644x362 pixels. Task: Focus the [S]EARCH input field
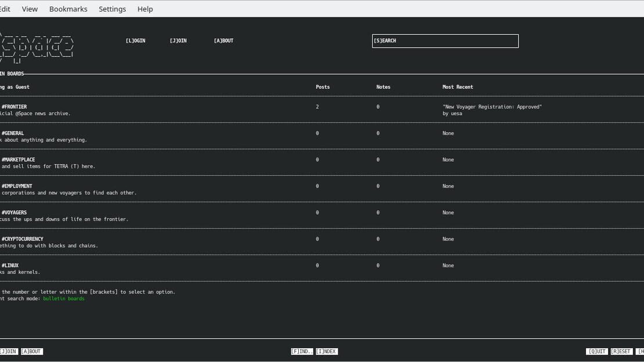pos(445,41)
